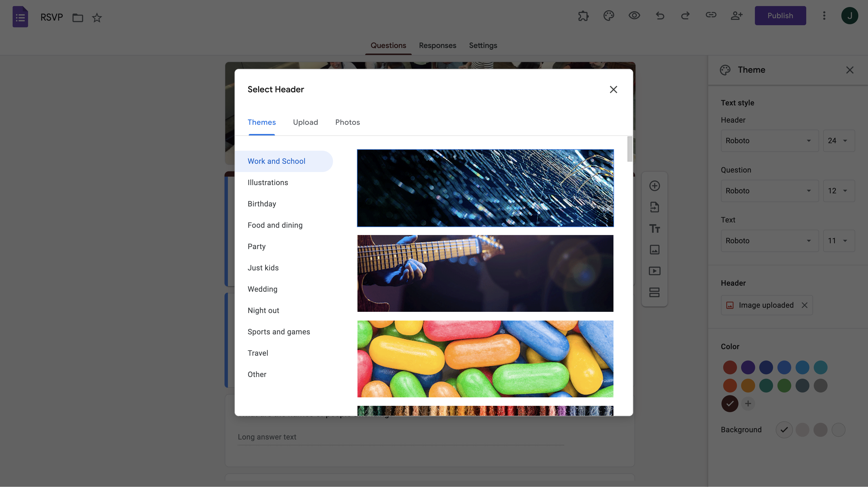Screen dimensions: 868x487
Task: Remove the uploaded header image
Action: tap(804, 305)
